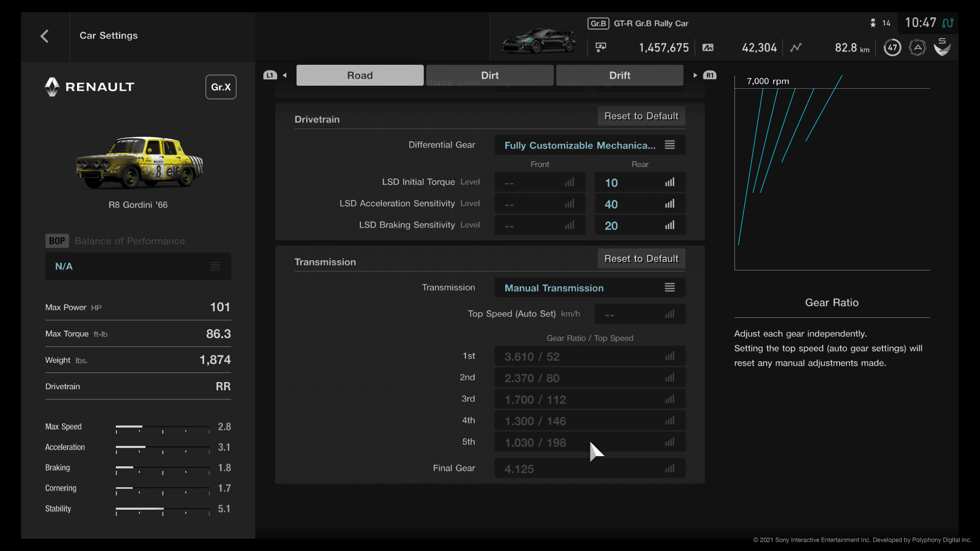
Task: Select the 1st gear ratio 3.610 field
Action: pos(590,356)
